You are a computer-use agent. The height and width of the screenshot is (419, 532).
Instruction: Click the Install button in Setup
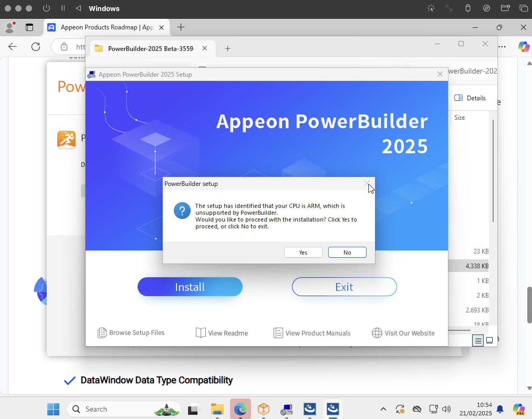pos(190,287)
